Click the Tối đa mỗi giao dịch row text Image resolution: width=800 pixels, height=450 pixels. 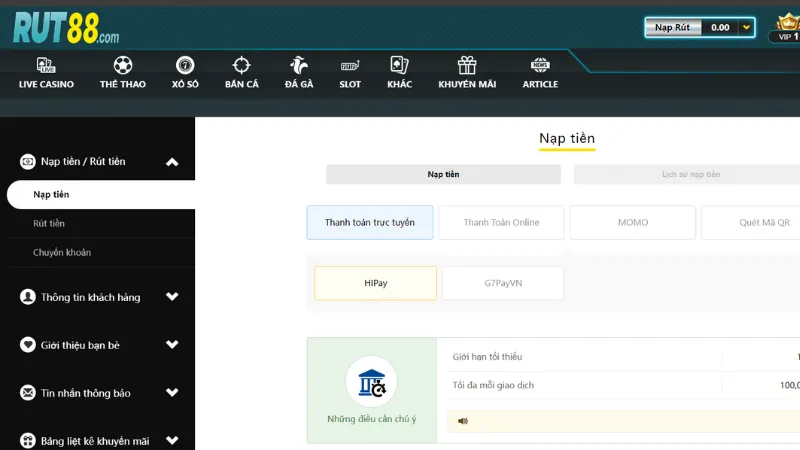click(x=493, y=385)
